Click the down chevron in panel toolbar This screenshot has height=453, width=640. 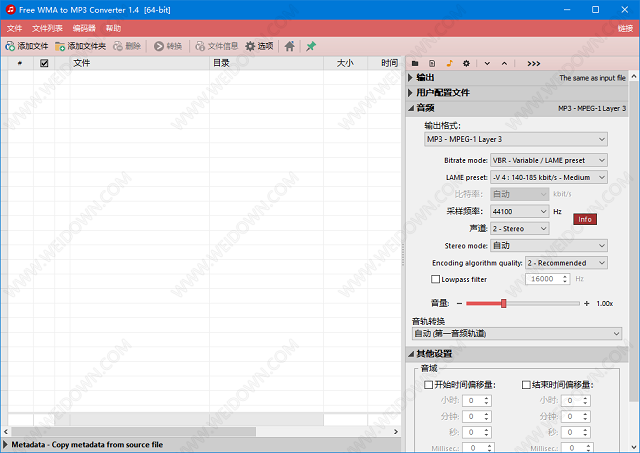[487, 64]
